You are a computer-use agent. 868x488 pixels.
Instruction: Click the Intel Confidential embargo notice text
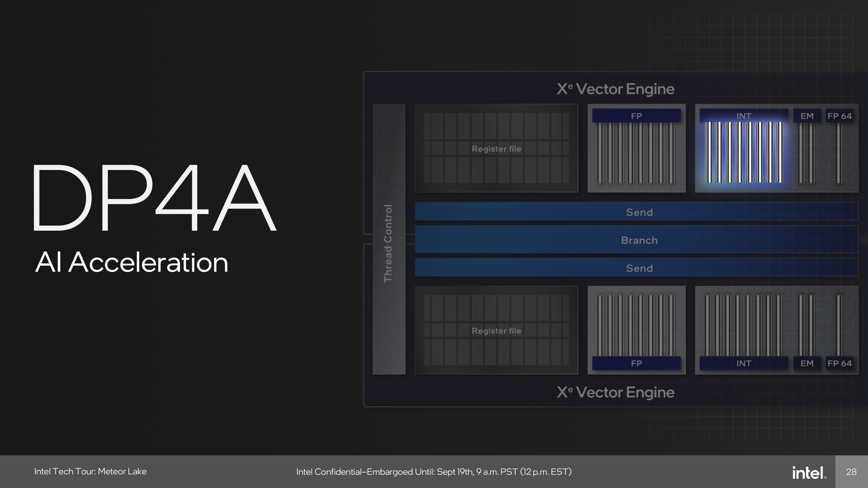[x=434, y=472]
